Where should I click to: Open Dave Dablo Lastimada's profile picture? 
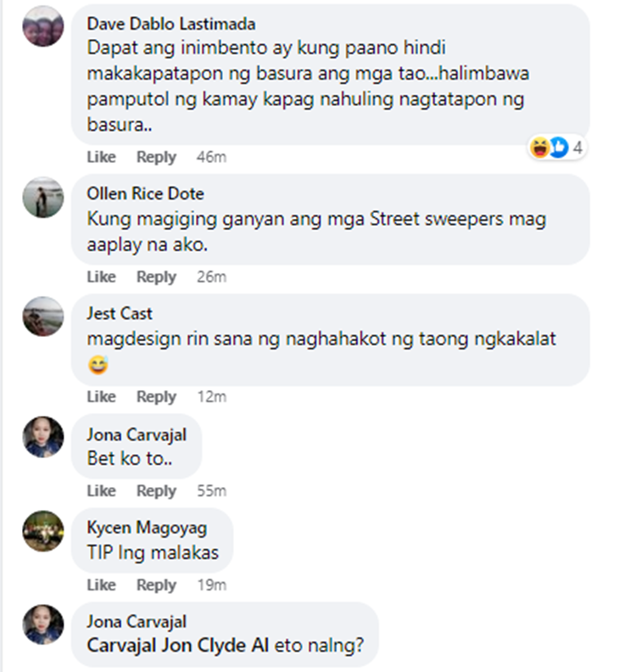43,26
